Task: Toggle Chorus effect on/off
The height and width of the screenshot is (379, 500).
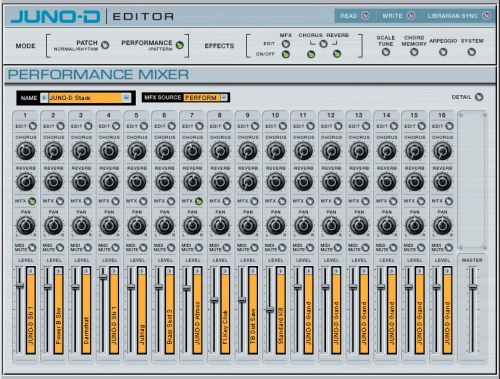Action: point(311,54)
